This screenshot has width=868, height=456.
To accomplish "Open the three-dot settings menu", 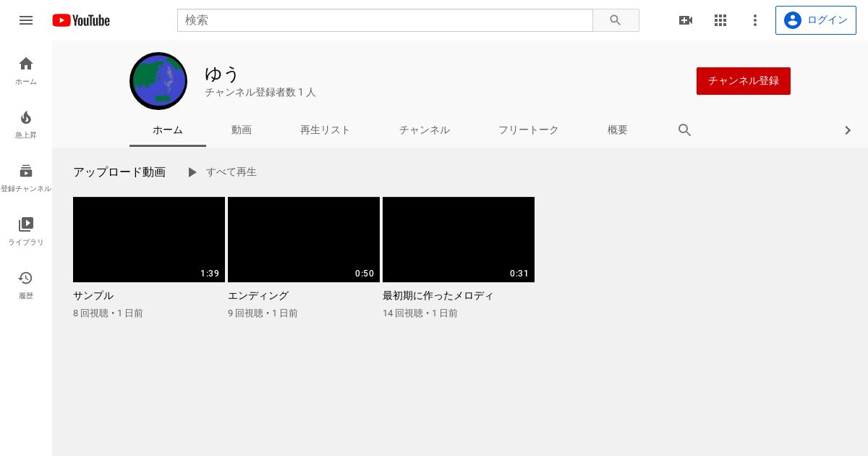I will coord(755,20).
